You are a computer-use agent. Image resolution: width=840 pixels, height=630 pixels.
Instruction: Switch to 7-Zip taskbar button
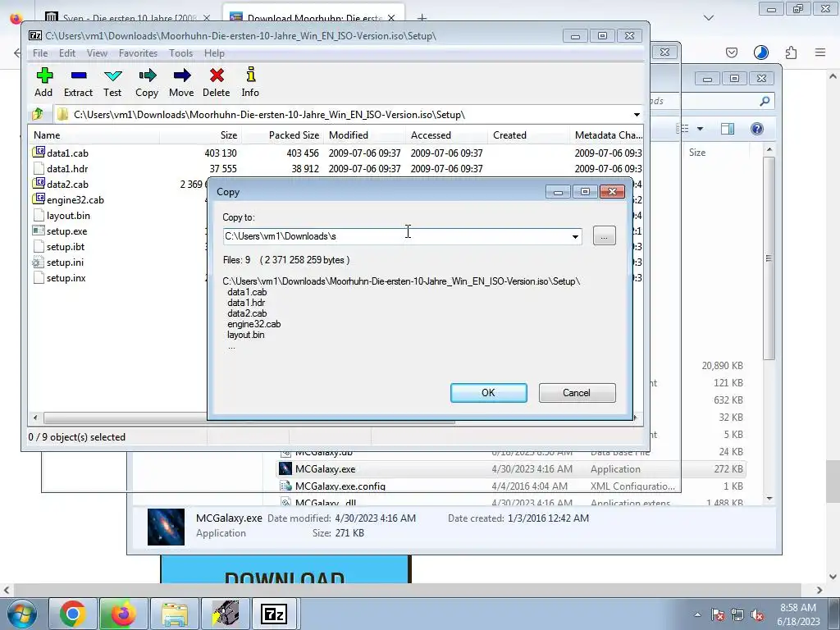(x=274, y=614)
